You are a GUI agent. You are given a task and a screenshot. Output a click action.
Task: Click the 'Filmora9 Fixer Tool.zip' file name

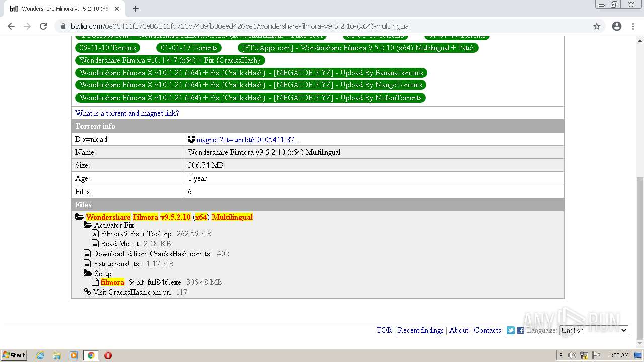tap(136, 234)
